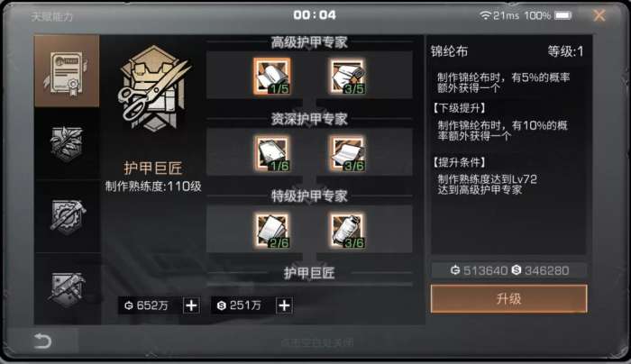Image resolution: width=631 pixels, height=364 pixels.
Task: Select the nylon cloth skill 1/5 icon
Action: click(271, 76)
